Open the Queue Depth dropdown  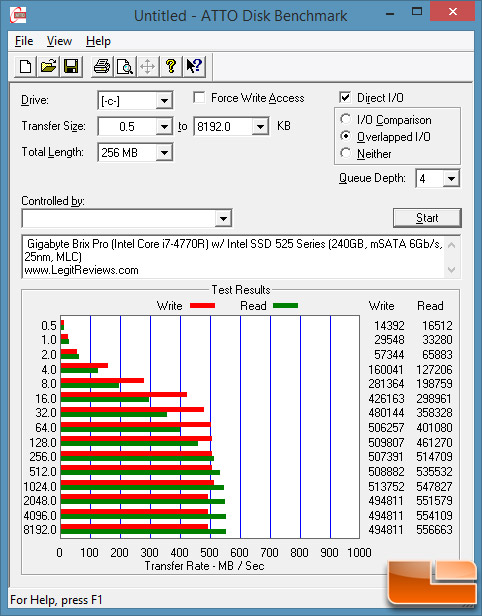click(x=451, y=179)
